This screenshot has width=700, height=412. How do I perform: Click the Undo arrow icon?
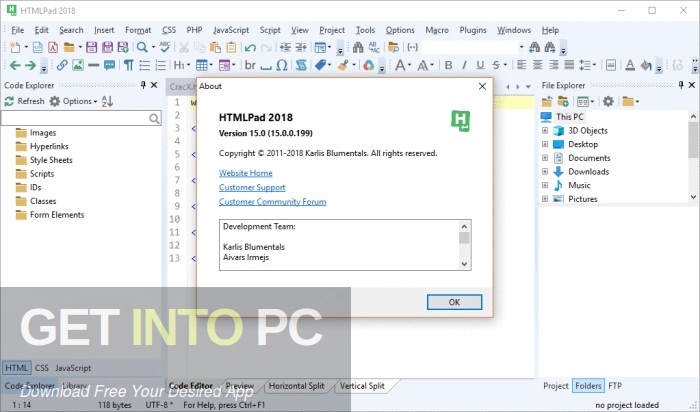click(x=250, y=47)
